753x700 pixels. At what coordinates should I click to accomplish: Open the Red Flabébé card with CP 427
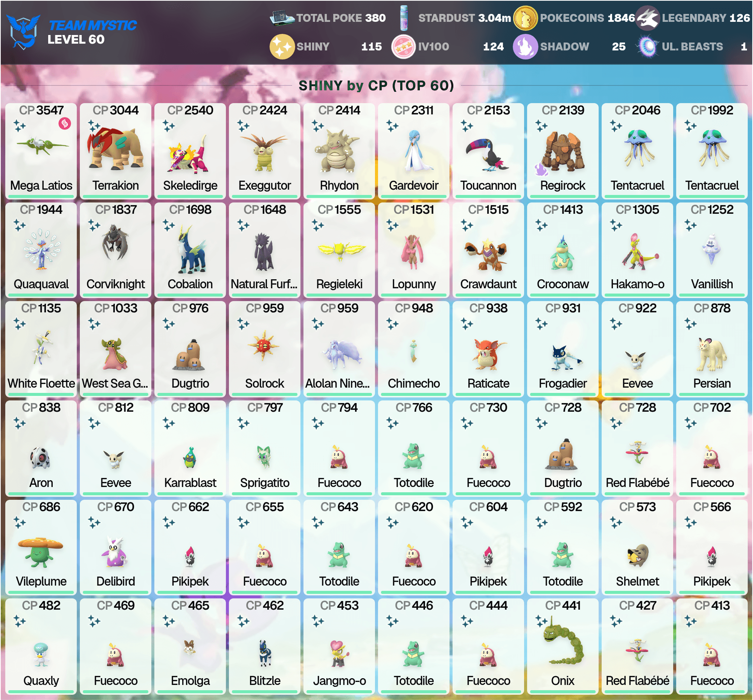click(x=637, y=647)
